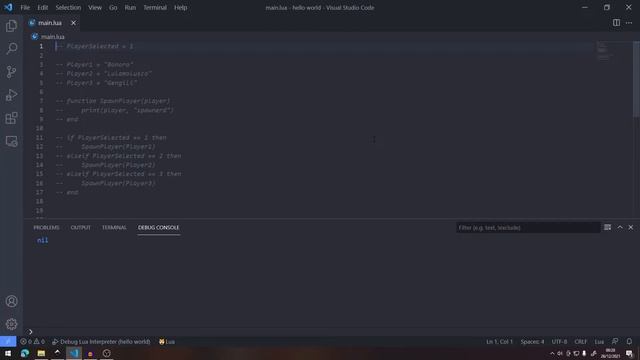Open Windows action center notifications
The width and height of the screenshot is (640, 360).
pos(629,353)
